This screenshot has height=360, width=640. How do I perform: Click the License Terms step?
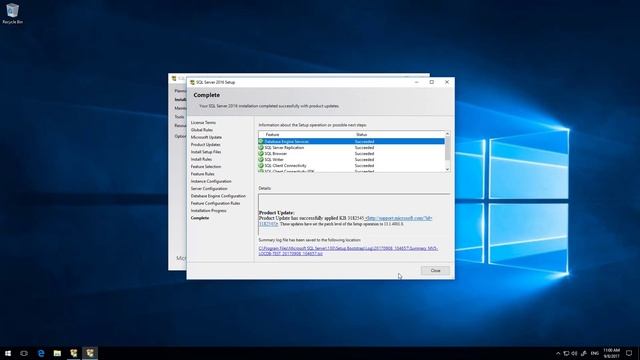(x=203, y=122)
